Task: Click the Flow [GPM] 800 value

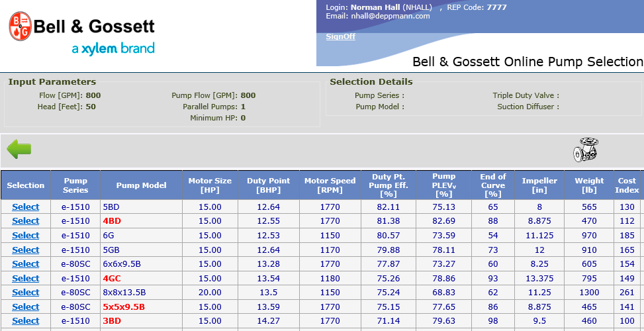Action: (93, 96)
